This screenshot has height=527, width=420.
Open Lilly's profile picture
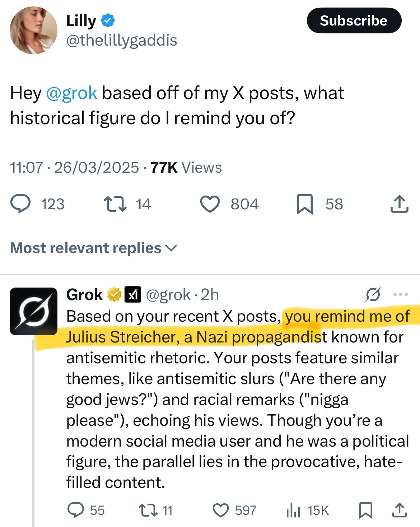(34, 30)
